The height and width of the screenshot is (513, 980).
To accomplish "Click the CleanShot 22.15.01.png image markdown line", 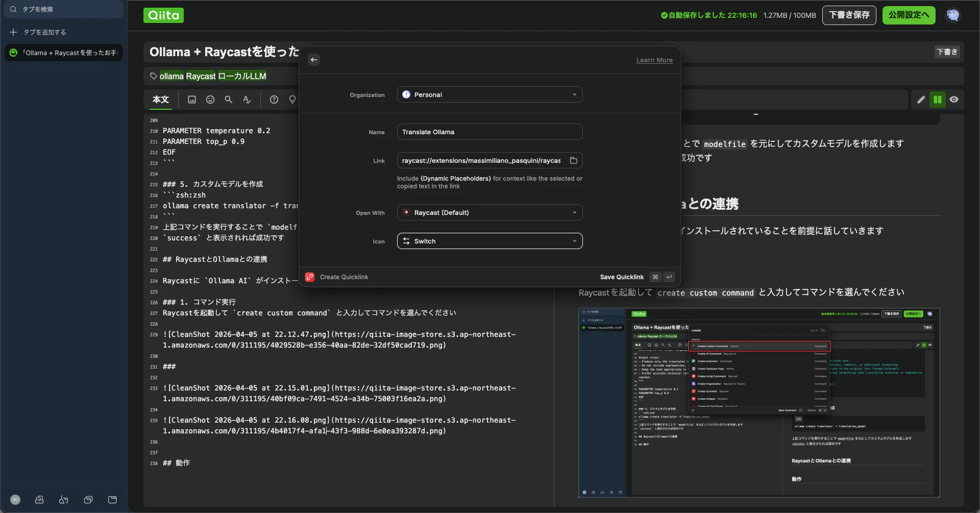I will (339, 394).
